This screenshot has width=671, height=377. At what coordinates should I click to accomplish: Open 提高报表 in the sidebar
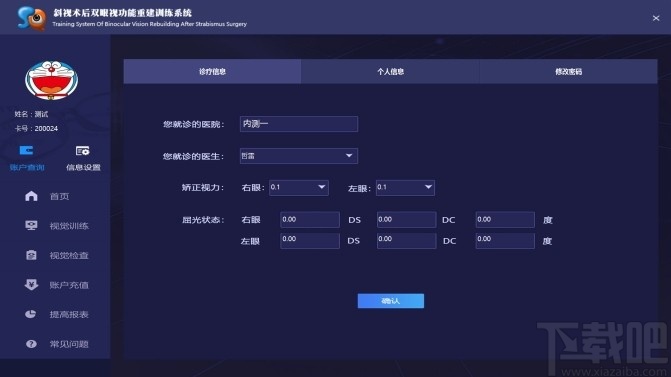click(x=69, y=315)
